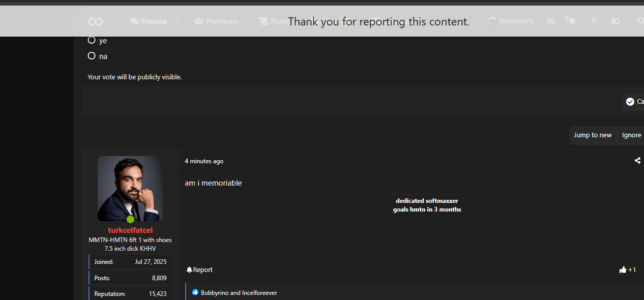Click the thumbs-up +1 button
The height and width of the screenshot is (300, 644).
(x=628, y=270)
